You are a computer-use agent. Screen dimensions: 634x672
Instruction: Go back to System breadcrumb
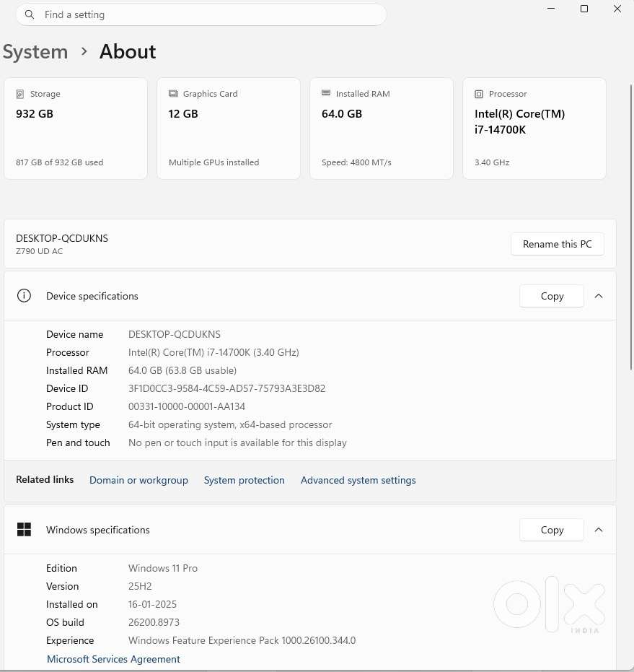35,52
